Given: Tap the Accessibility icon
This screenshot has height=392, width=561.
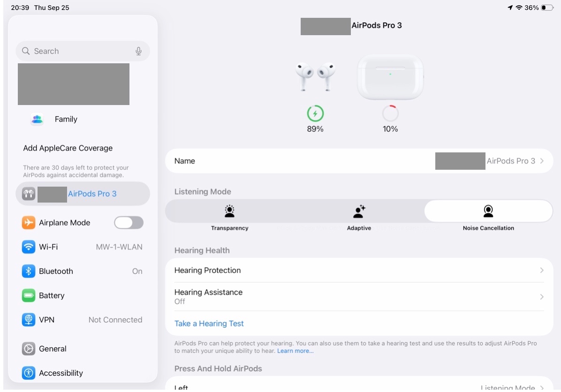Looking at the screenshot, I should (x=29, y=373).
